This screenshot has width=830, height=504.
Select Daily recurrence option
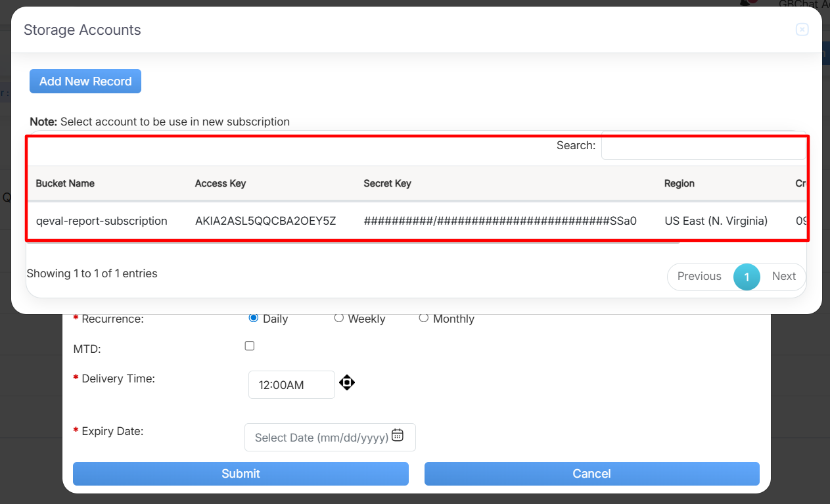(x=254, y=318)
